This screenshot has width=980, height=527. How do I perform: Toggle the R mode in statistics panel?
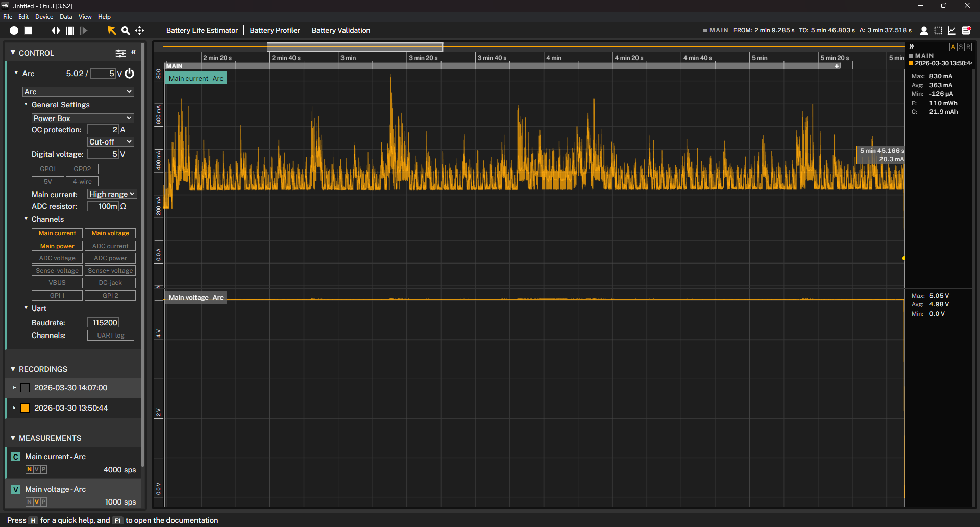[x=968, y=47]
